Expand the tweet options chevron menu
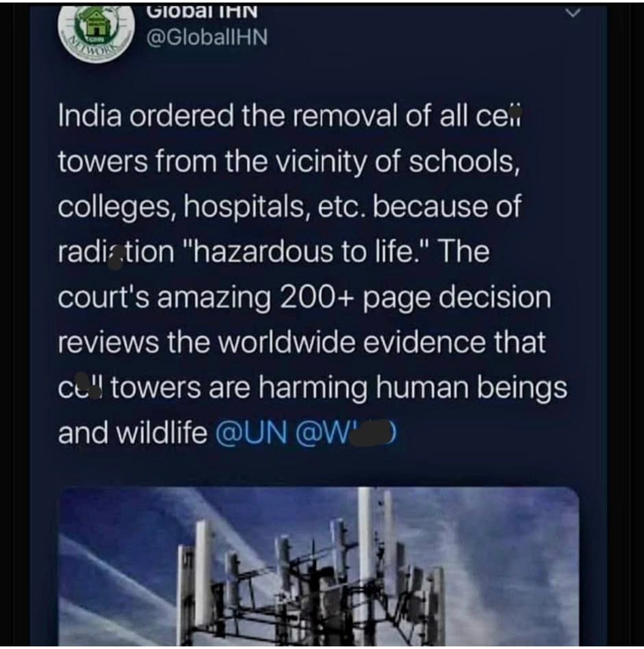Image resolution: width=644 pixels, height=649 pixels. coord(571,13)
